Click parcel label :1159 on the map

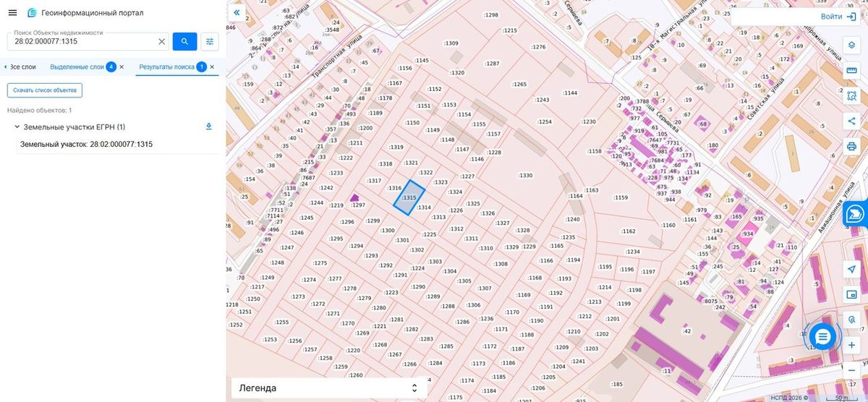[x=621, y=197]
